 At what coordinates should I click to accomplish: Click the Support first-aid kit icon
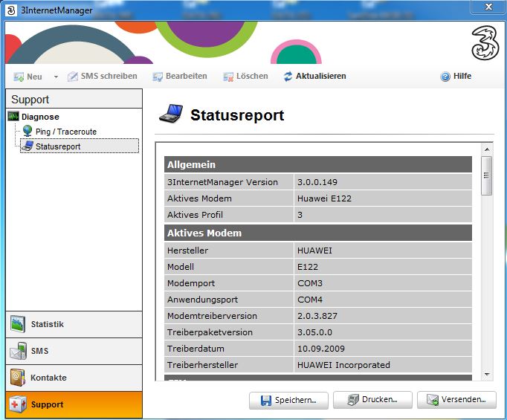(x=18, y=404)
